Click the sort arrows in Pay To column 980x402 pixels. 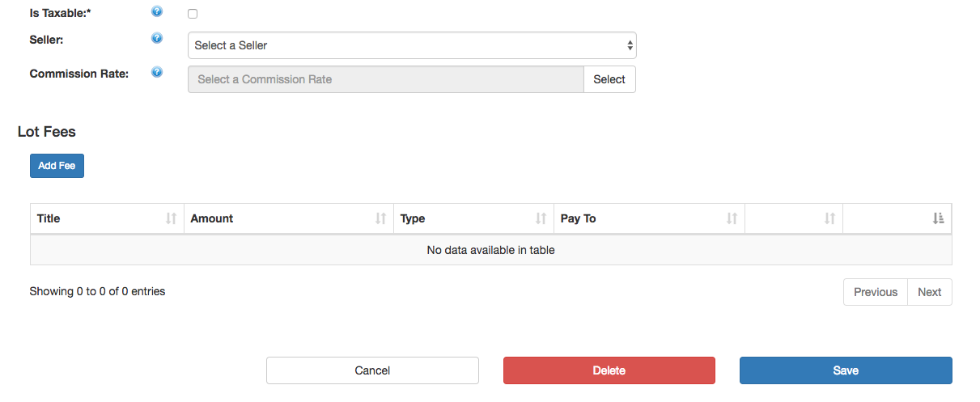click(732, 218)
